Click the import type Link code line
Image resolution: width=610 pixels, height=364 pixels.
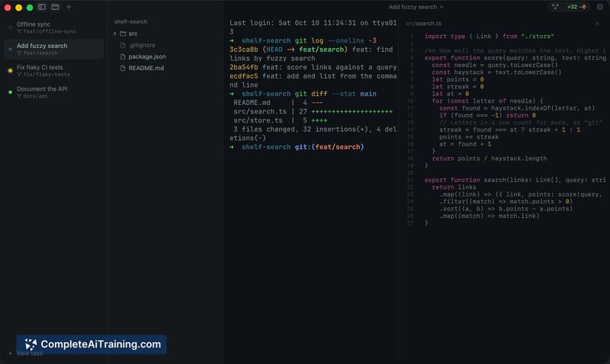tap(489, 37)
